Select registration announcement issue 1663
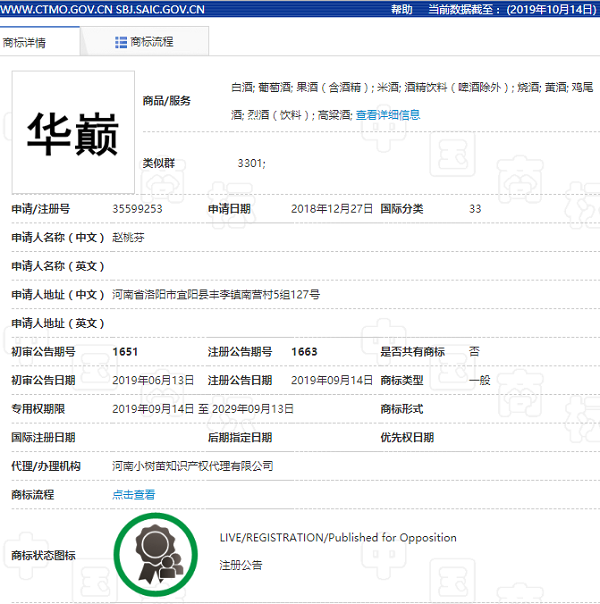The height and width of the screenshot is (604, 600). 304,352
